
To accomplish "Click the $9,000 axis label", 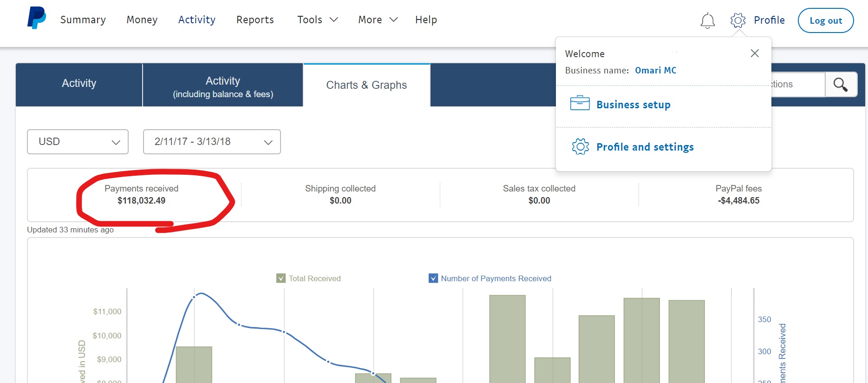I will click(109, 359).
